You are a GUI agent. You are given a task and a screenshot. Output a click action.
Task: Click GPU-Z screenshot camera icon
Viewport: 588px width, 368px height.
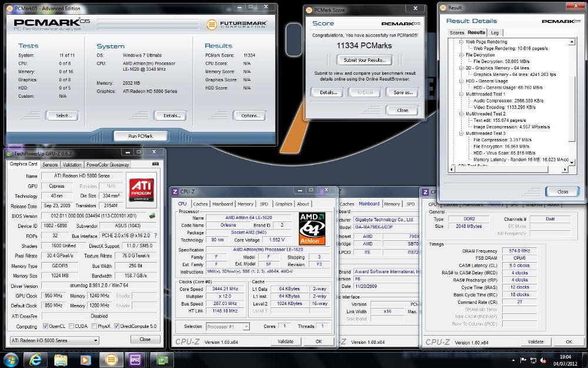[155, 164]
